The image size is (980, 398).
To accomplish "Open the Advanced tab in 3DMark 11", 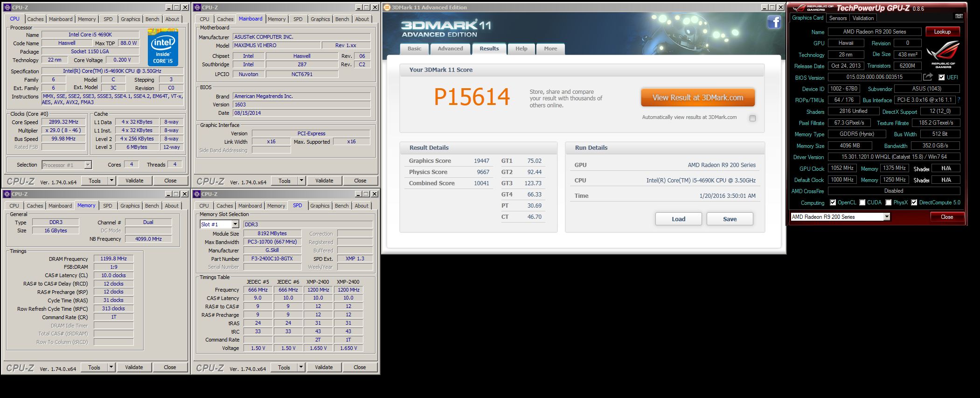I will (x=450, y=49).
